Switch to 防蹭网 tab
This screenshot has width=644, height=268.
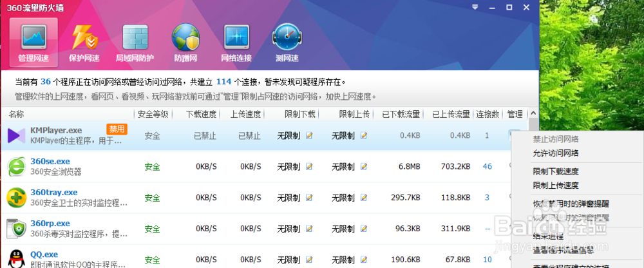185,43
